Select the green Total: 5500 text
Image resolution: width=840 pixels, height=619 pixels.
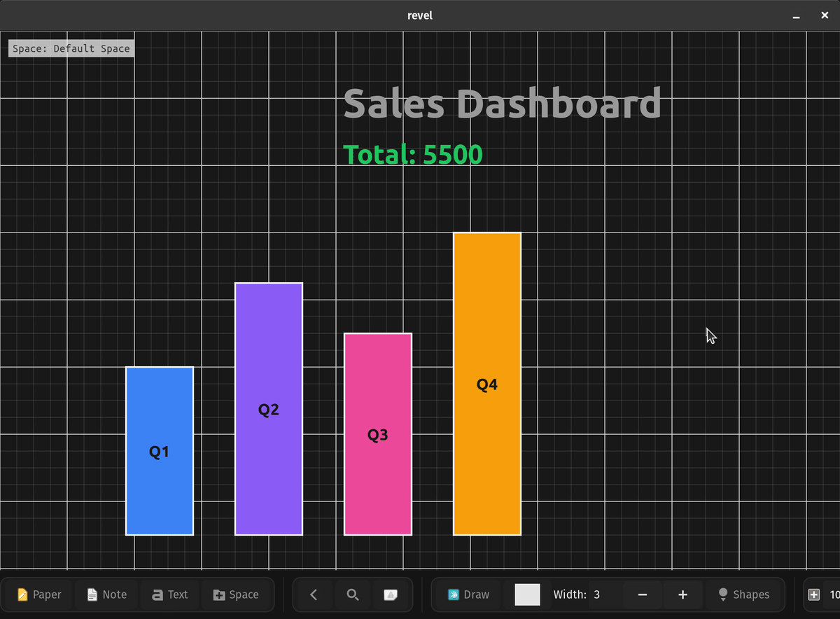point(413,155)
